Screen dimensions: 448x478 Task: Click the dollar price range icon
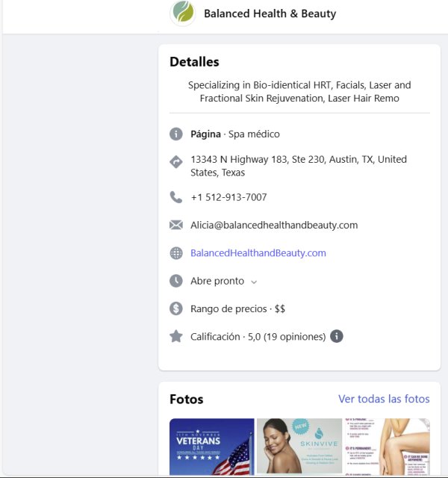(176, 308)
